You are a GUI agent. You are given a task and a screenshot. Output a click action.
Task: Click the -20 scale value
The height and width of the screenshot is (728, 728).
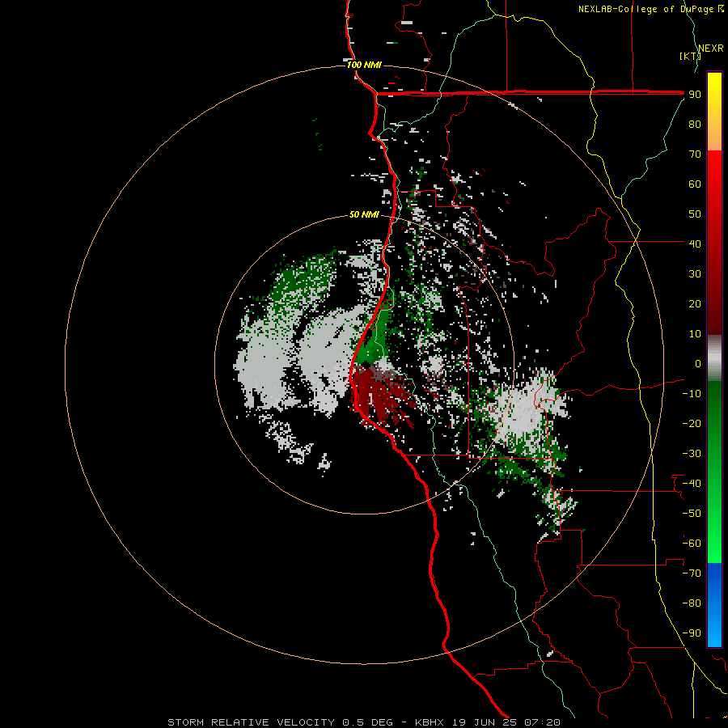click(x=692, y=423)
